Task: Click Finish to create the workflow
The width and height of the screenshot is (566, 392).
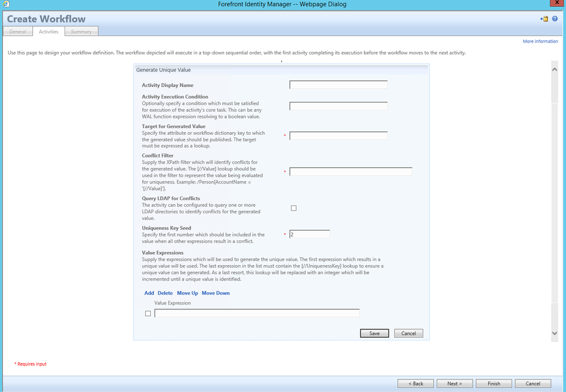Action: point(493,384)
